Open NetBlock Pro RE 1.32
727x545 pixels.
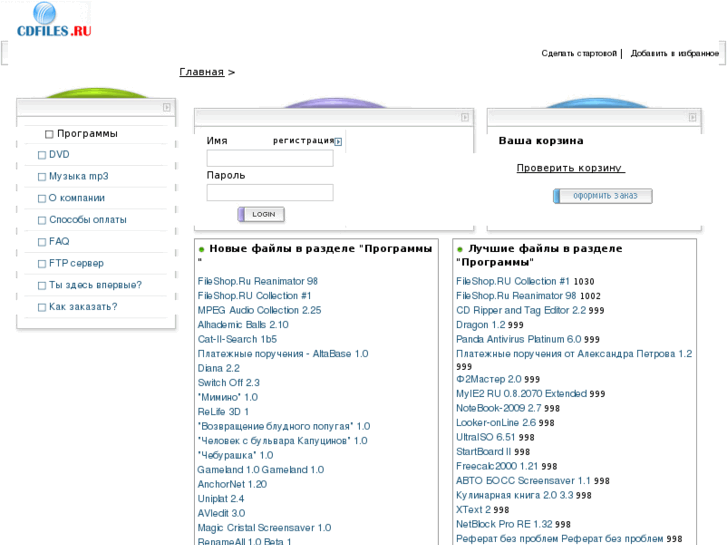[x=504, y=524]
